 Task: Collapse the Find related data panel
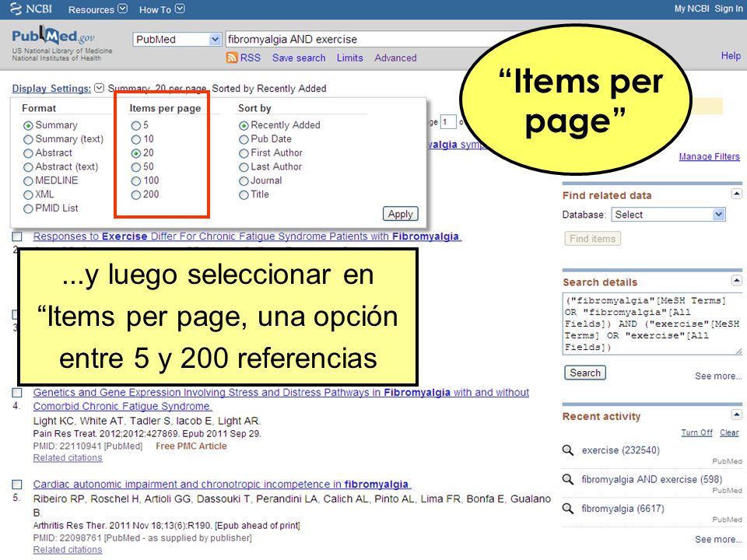click(x=737, y=194)
